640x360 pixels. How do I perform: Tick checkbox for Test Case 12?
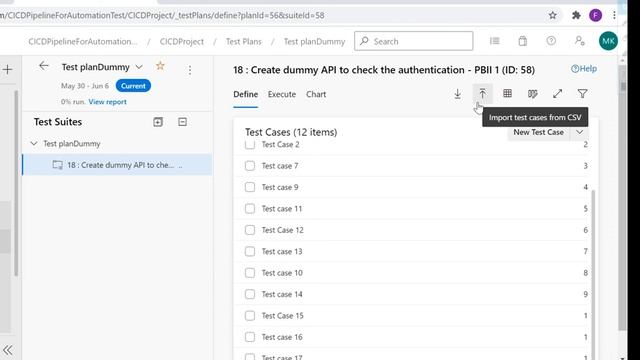click(250, 230)
